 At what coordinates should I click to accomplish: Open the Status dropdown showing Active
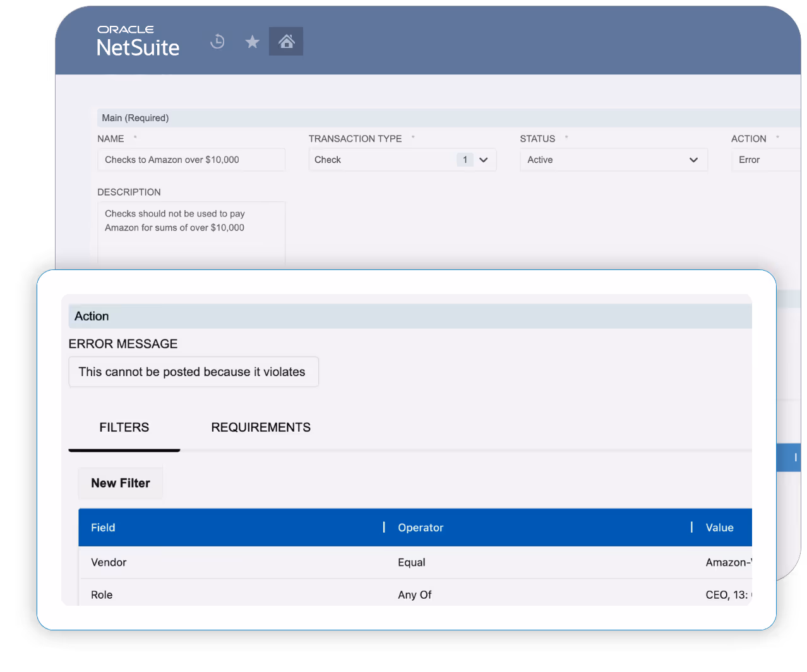point(693,160)
